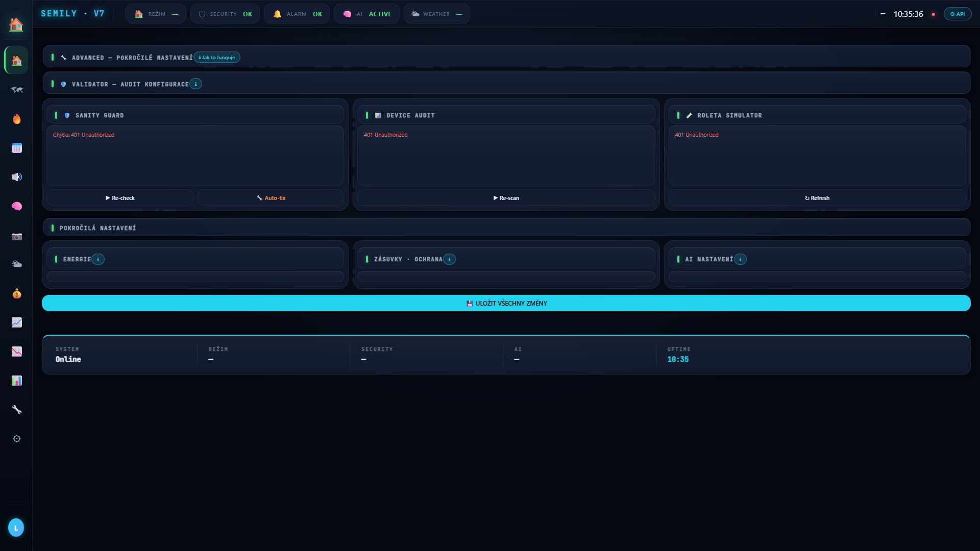Click the Roleta Simulator panel header
Viewport: 980px width, 551px height.
tap(817, 115)
